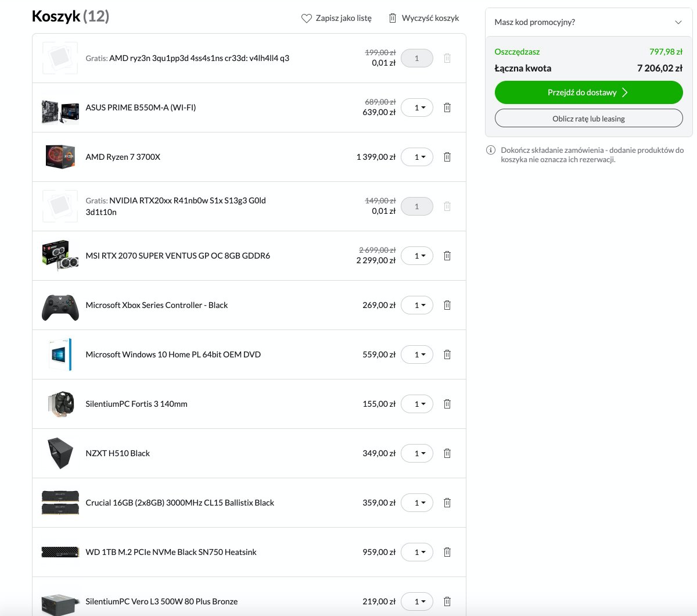The image size is (697, 616).
Task: Open quantity selector for WD 1TB SN750
Action: click(x=417, y=552)
